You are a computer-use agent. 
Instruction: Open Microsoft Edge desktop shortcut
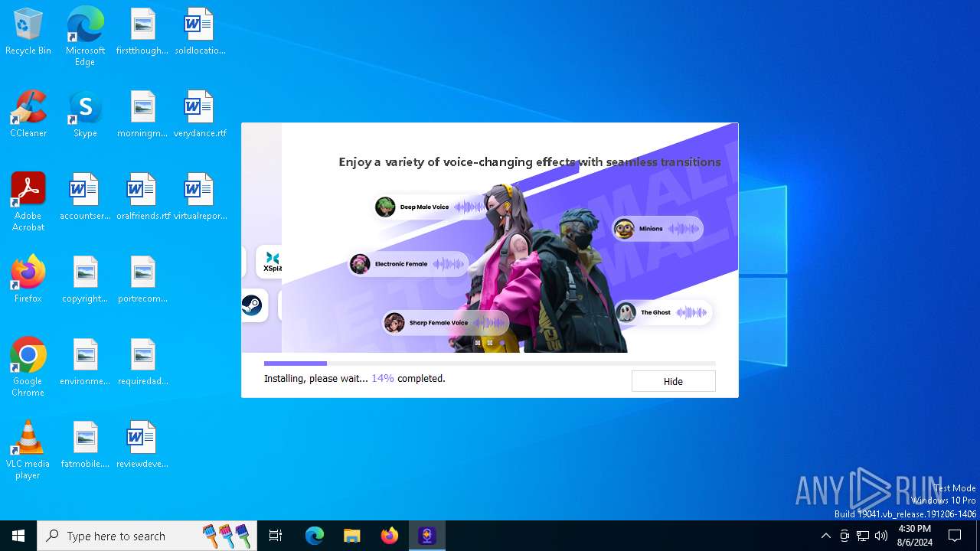[85, 37]
